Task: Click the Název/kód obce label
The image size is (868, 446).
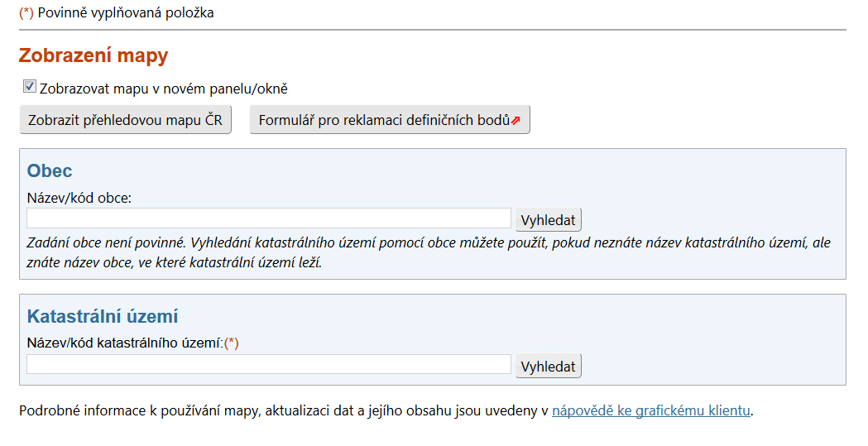Action: pyautogui.click(x=79, y=198)
